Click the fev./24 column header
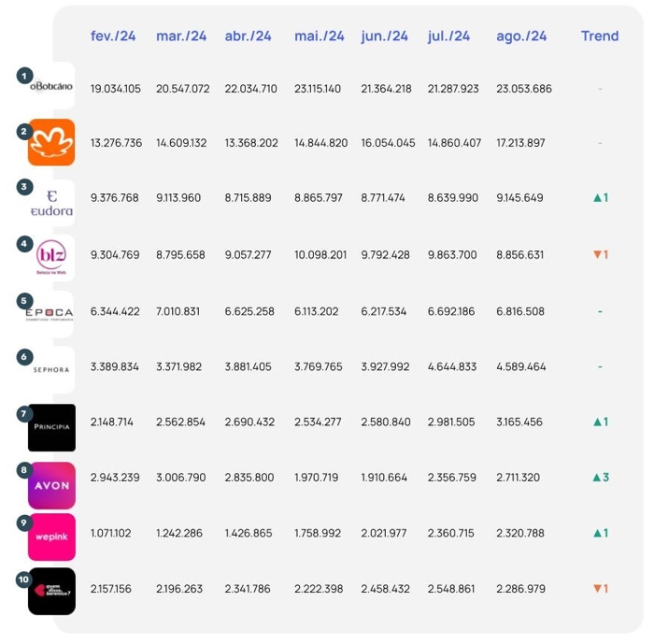The height and width of the screenshot is (644, 654). [113, 36]
